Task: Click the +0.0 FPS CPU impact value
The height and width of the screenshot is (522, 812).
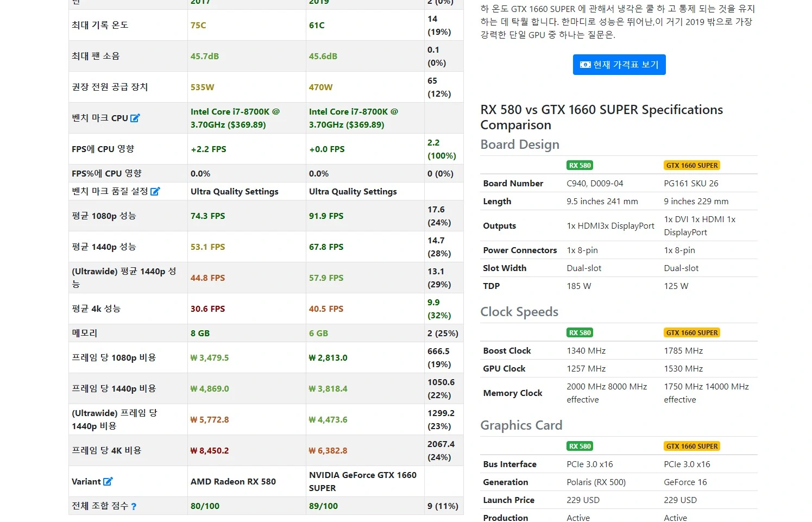Action: (327, 149)
